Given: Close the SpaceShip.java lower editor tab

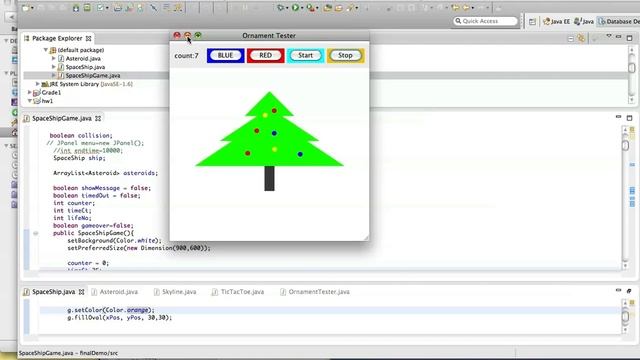Looking at the screenshot, I should click(82, 292).
